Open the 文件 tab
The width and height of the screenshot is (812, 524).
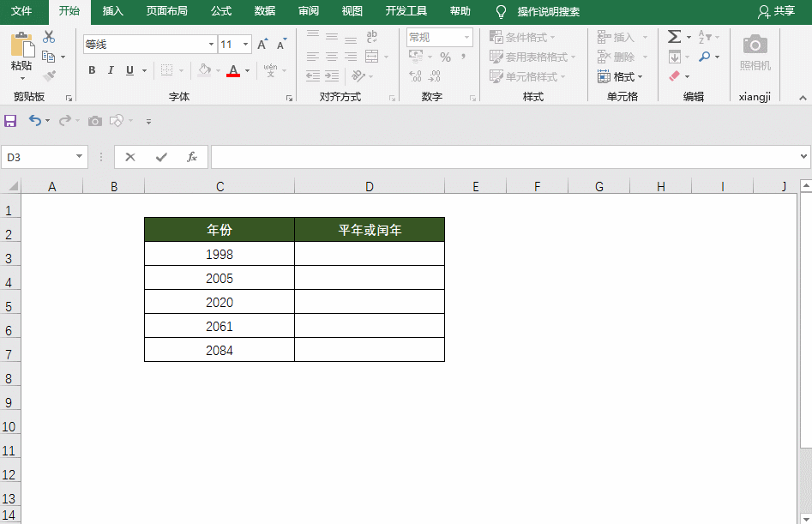pyautogui.click(x=21, y=11)
